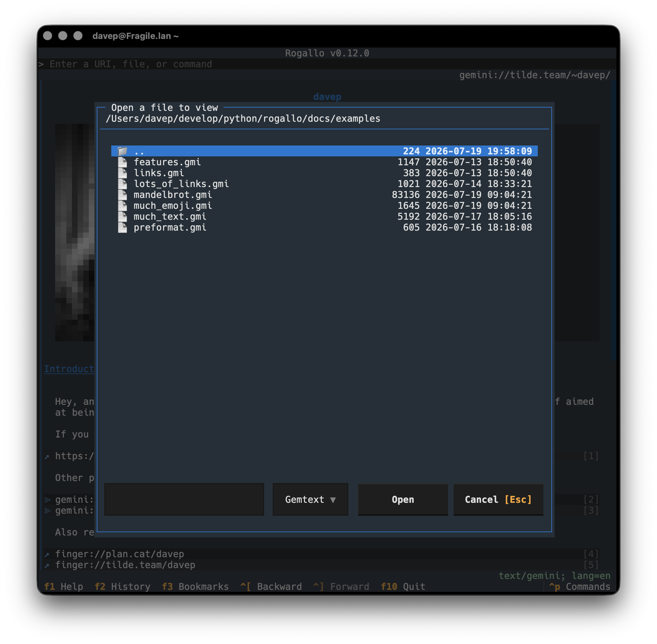Click f3 Bookmarks in the footer
This screenshot has width=657, height=644.
click(195, 587)
